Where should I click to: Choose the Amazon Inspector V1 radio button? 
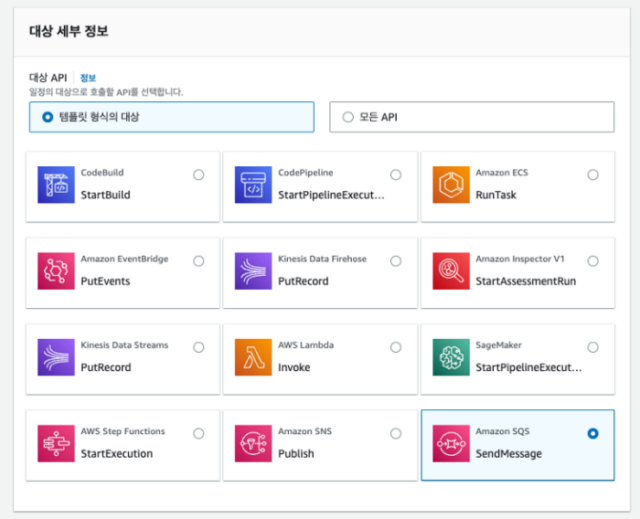pos(593,261)
